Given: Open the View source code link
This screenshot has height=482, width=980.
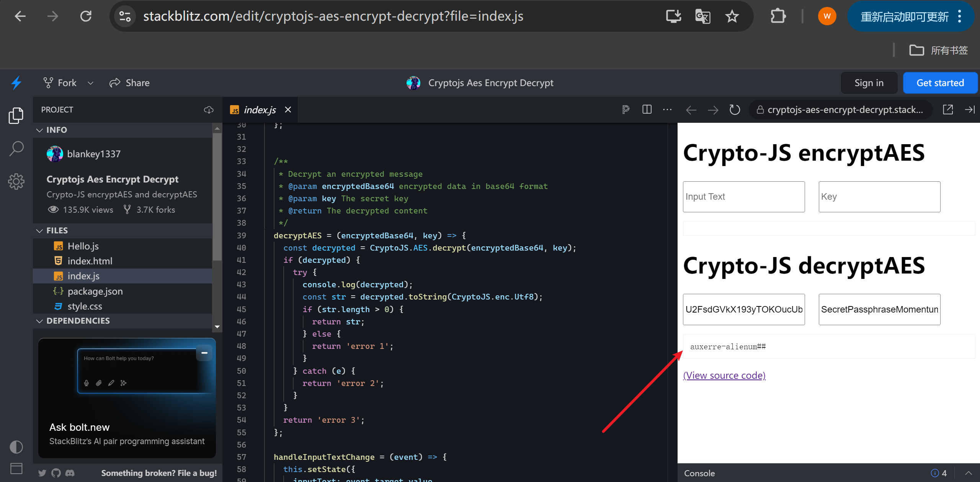Looking at the screenshot, I should (x=724, y=375).
